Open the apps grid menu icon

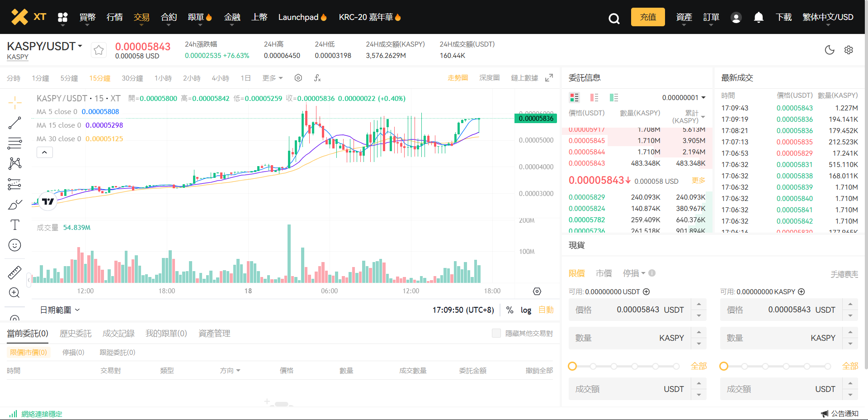coord(63,17)
